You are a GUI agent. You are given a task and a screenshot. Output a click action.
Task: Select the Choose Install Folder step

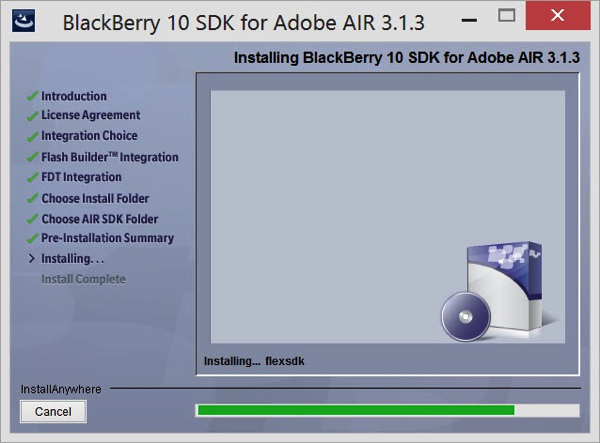click(x=95, y=198)
